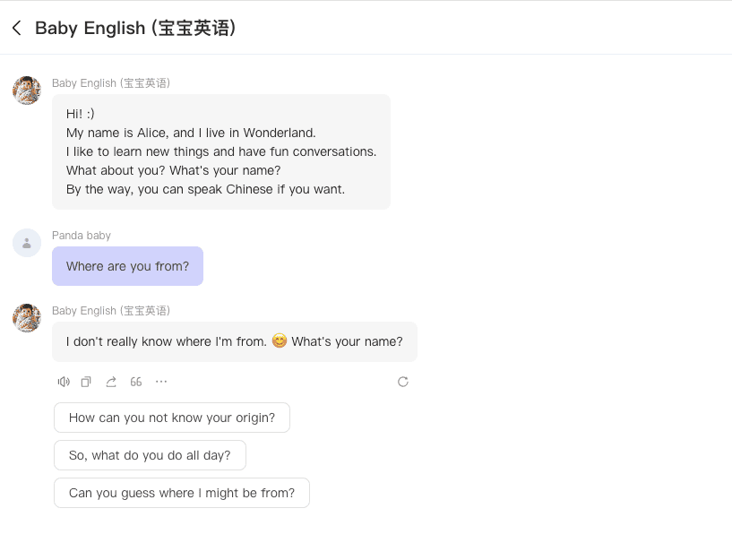Click the Alice greeting message bubble
The height and width of the screenshot is (560, 732).
pos(221,151)
